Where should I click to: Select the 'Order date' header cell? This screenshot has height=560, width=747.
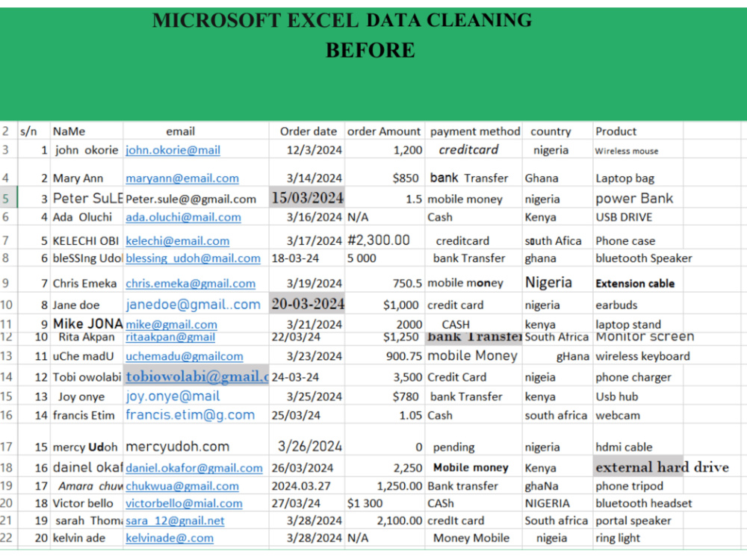click(x=307, y=131)
